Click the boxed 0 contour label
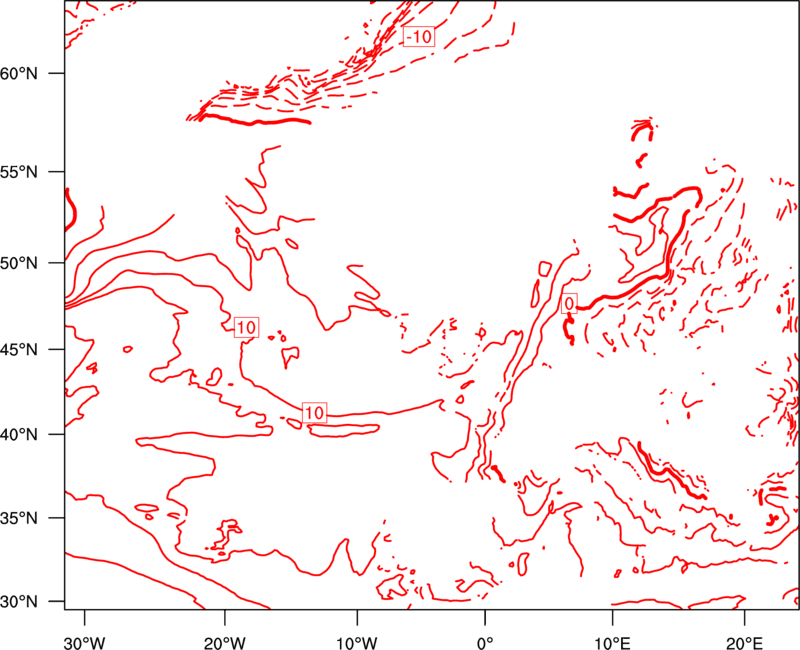The image size is (800, 650). [569, 304]
